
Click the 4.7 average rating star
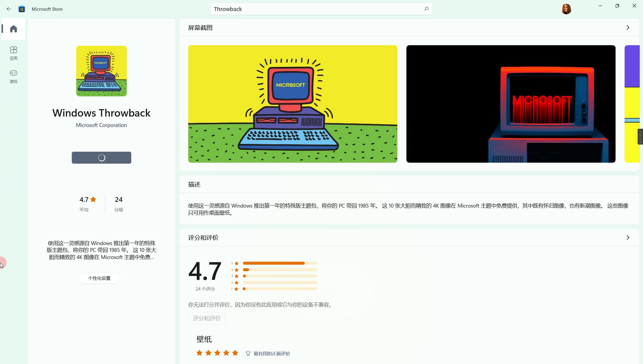pyautogui.click(x=93, y=200)
